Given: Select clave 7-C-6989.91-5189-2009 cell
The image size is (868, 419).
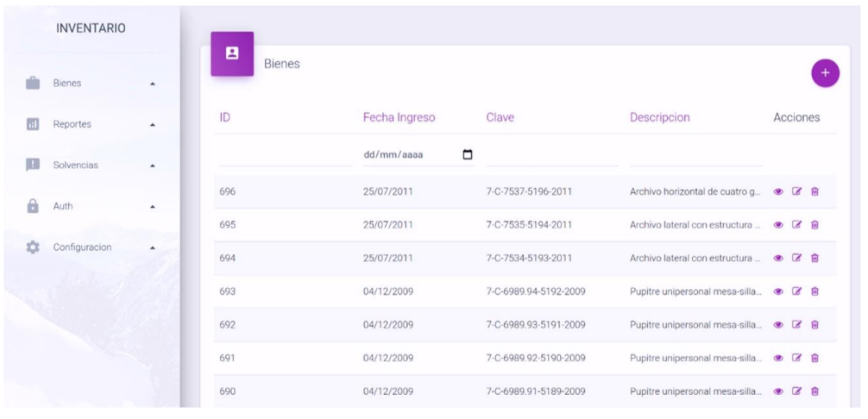Looking at the screenshot, I should click(536, 391).
